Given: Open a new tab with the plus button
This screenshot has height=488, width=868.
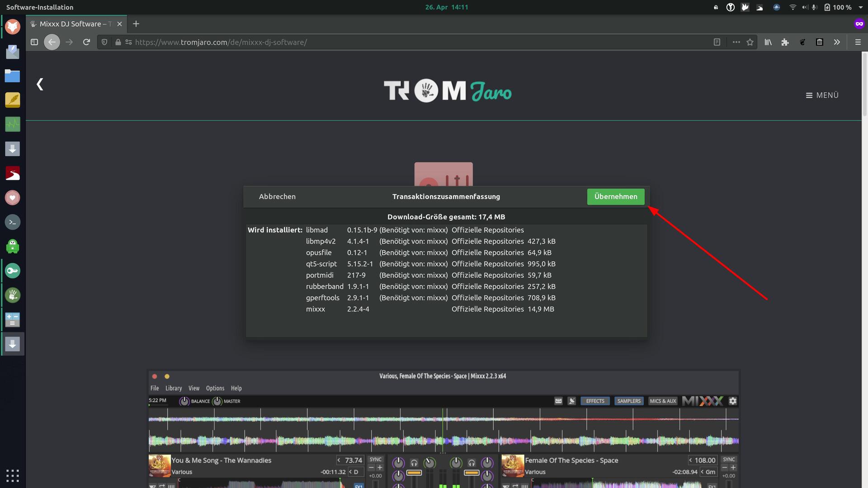Looking at the screenshot, I should click(136, 24).
